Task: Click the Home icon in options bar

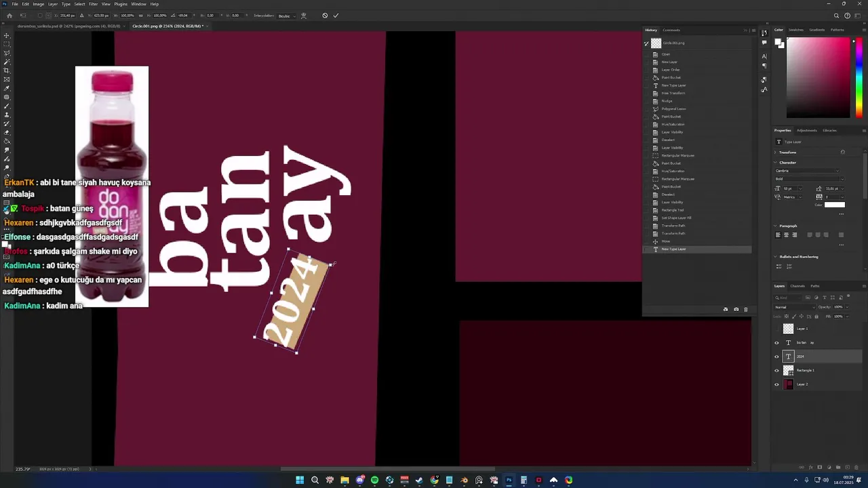Action: [x=9, y=16]
